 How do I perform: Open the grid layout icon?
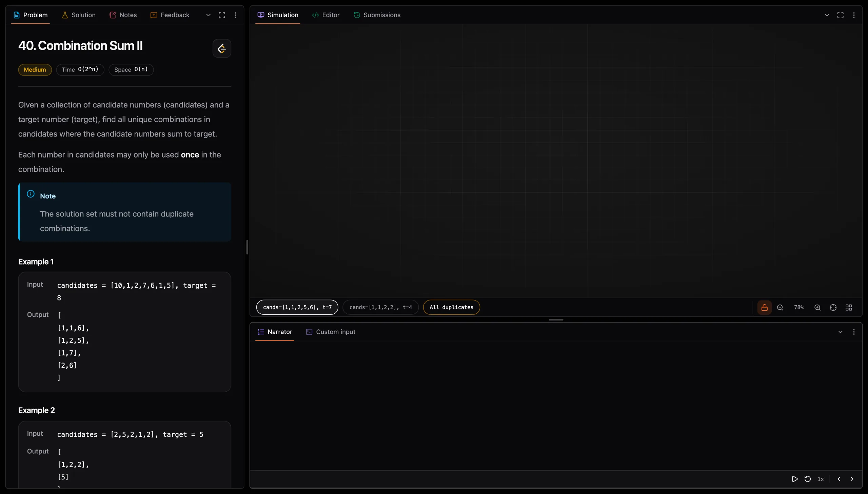pyautogui.click(x=849, y=308)
